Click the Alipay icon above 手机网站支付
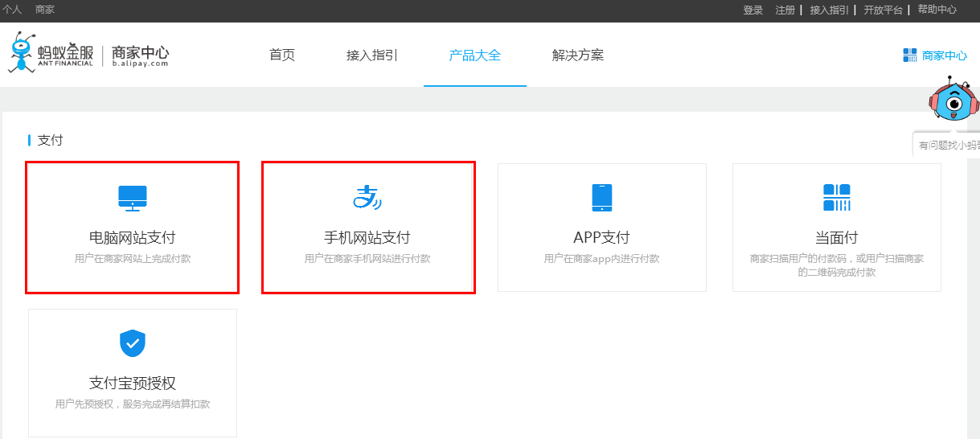 click(x=367, y=197)
